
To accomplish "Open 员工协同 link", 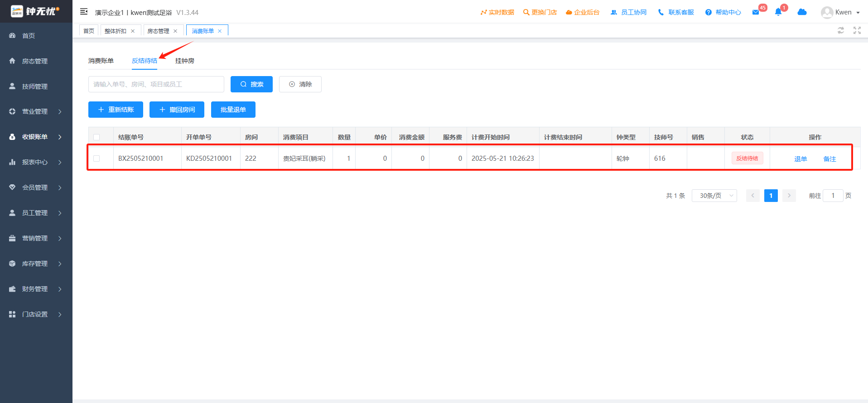I will tap(628, 12).
